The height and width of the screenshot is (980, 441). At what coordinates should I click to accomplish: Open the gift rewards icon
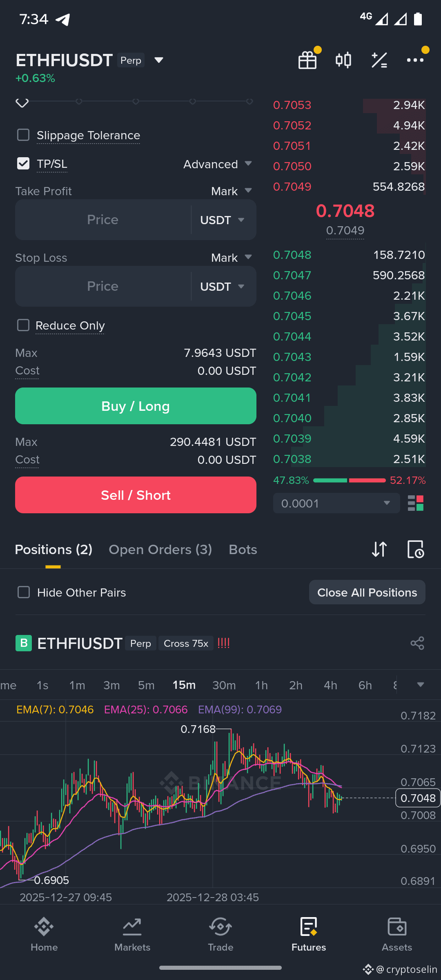(x=307, y=60)
